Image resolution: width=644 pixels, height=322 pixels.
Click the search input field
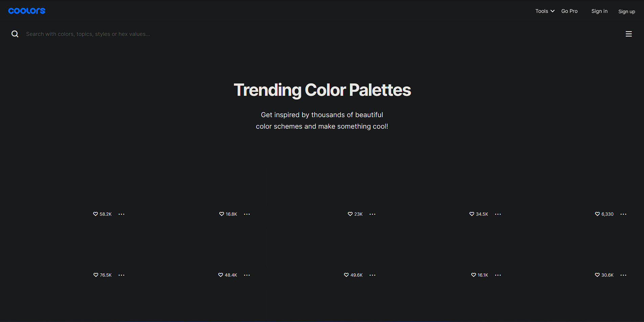click(x=102, y=34)
